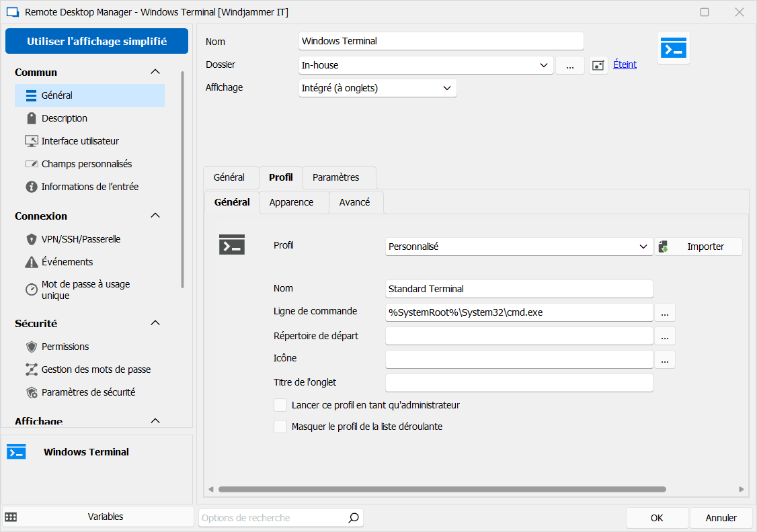Click the folder properties icon beside Éteint
This screenshot has height=532, width=757.
click(598, 65)
